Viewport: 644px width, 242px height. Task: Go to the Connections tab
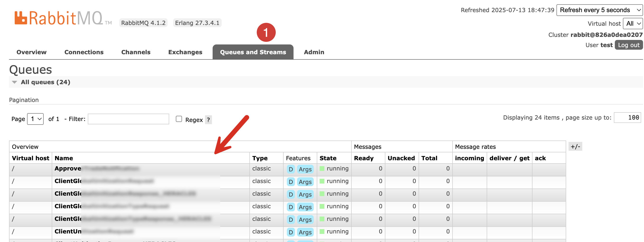(84, 52)
